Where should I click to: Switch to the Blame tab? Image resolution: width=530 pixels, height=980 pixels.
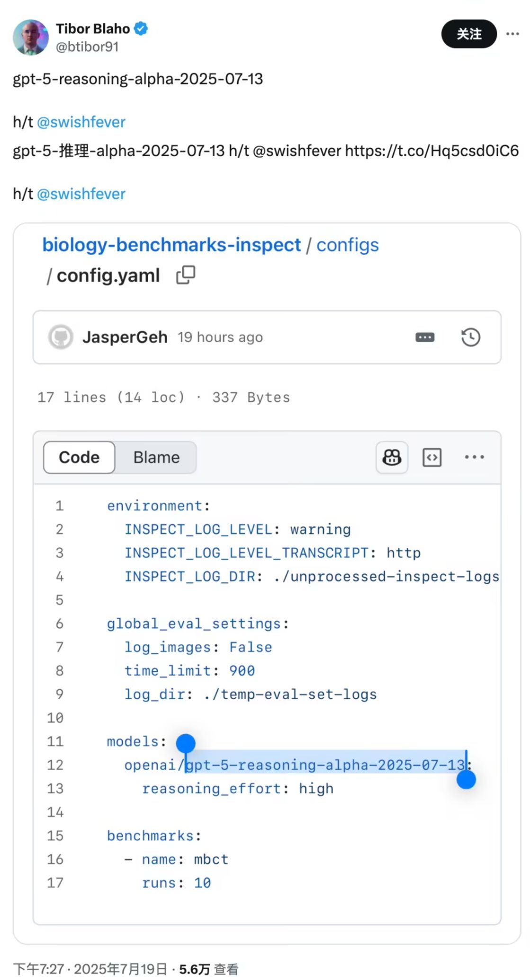point(156,457)
